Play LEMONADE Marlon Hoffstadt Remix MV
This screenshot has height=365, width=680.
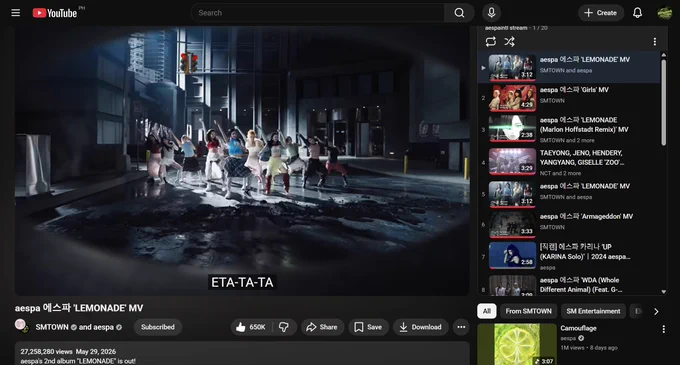(x=569, y=129)
